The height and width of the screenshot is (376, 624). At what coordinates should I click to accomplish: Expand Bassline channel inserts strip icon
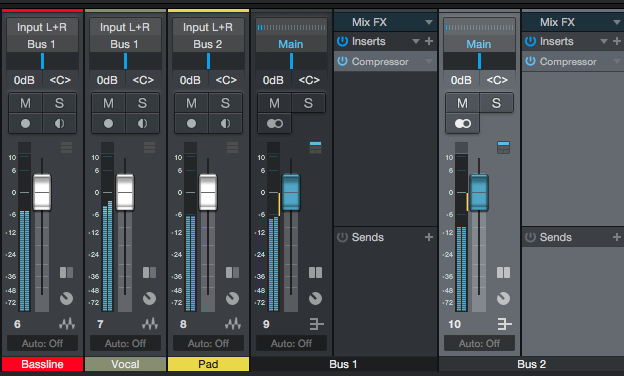66,148
